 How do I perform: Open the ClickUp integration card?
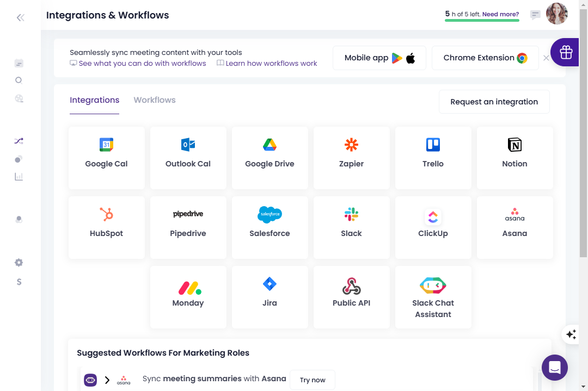click(x=433, y=227)
